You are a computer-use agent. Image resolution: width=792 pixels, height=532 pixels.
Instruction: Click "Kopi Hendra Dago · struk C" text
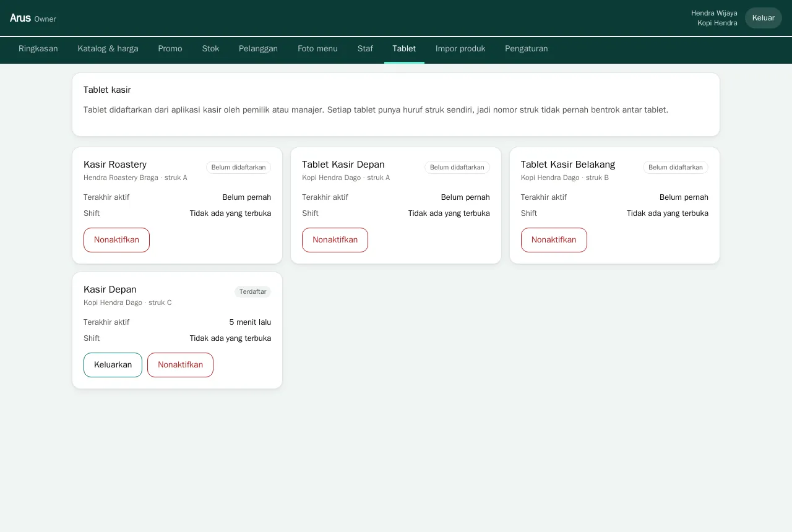pos(127,302)
